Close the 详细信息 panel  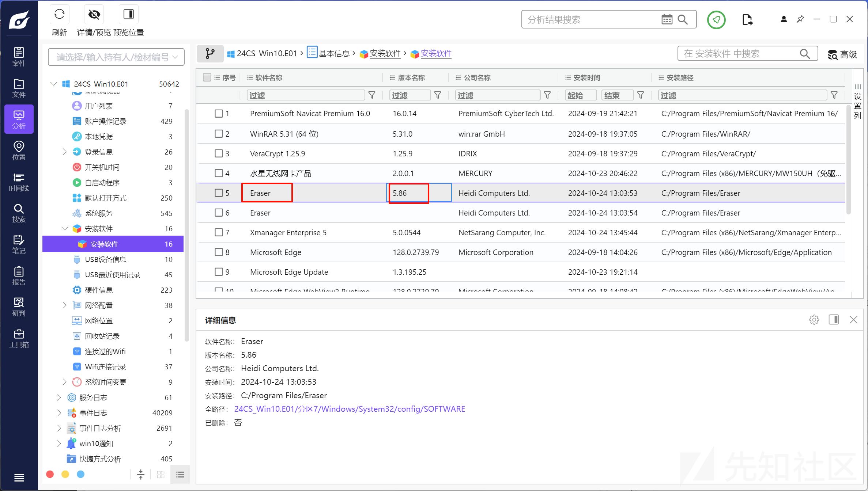pyautogui.click(x=853, y=320)
